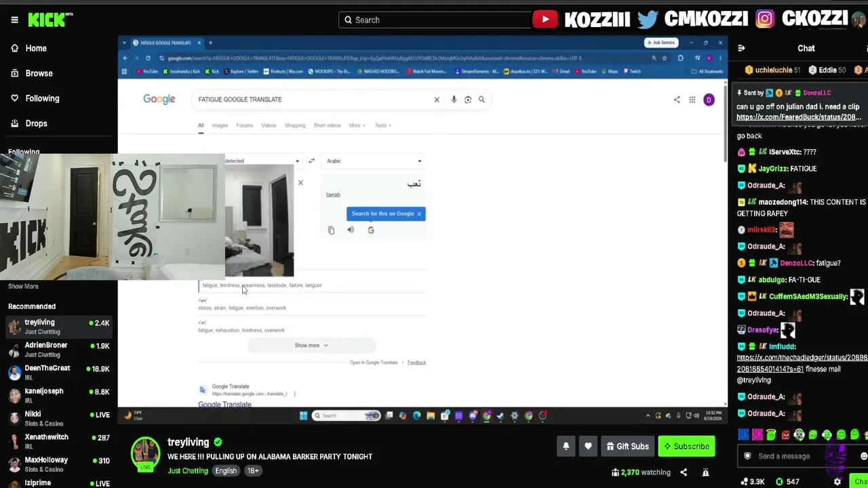Follow treyliving with the heart button
The height and width of the screenshot is (488, 868).
(588, 446)
